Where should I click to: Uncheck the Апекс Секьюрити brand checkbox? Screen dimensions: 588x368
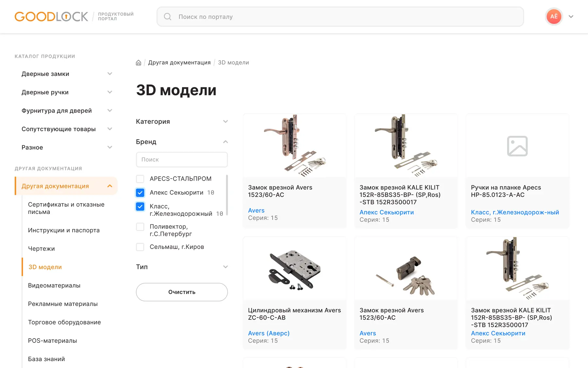[140, 193]
